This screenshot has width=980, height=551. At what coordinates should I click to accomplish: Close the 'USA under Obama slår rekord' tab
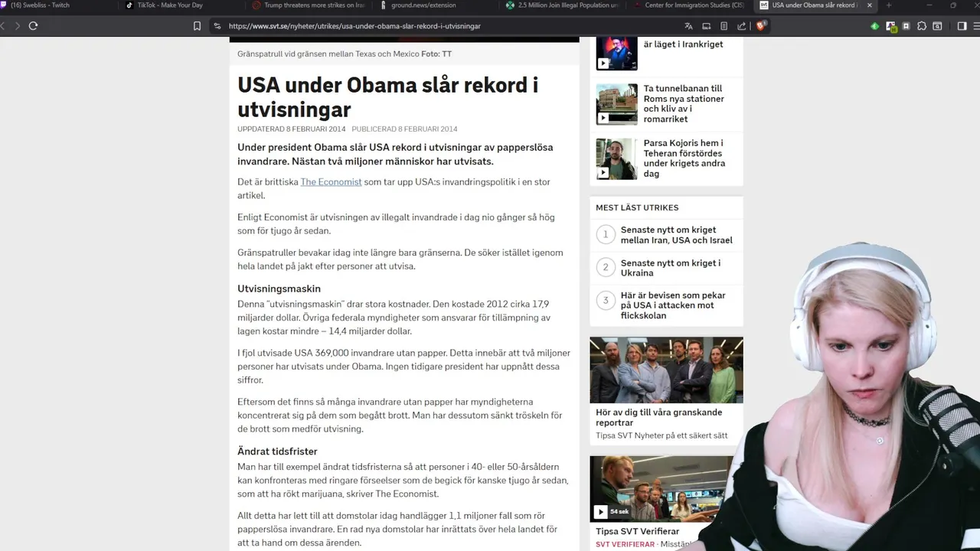(869, 5)
